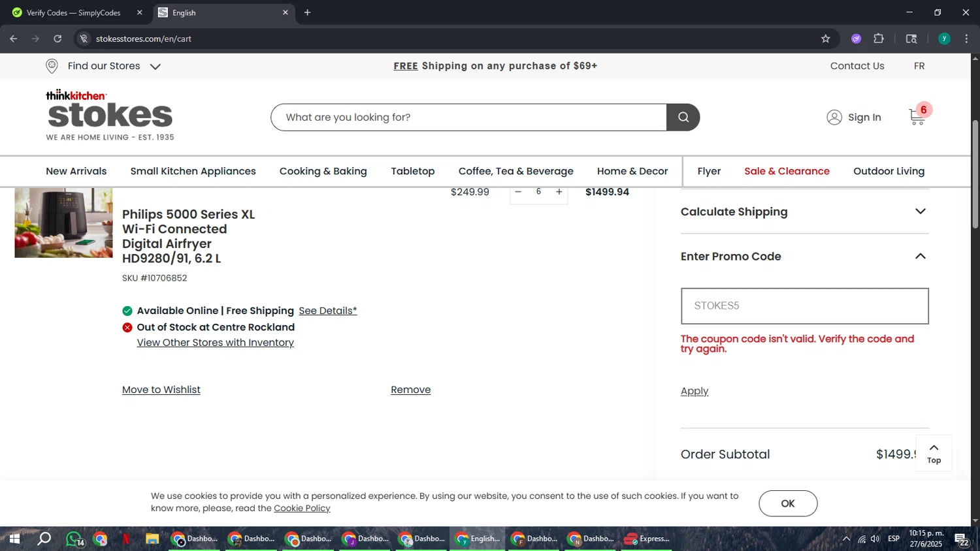Viewport: 980px width, 551px height.
Task: Bookmark this page with the star icon
Action: pyautogui.click(x=826, y=39)
